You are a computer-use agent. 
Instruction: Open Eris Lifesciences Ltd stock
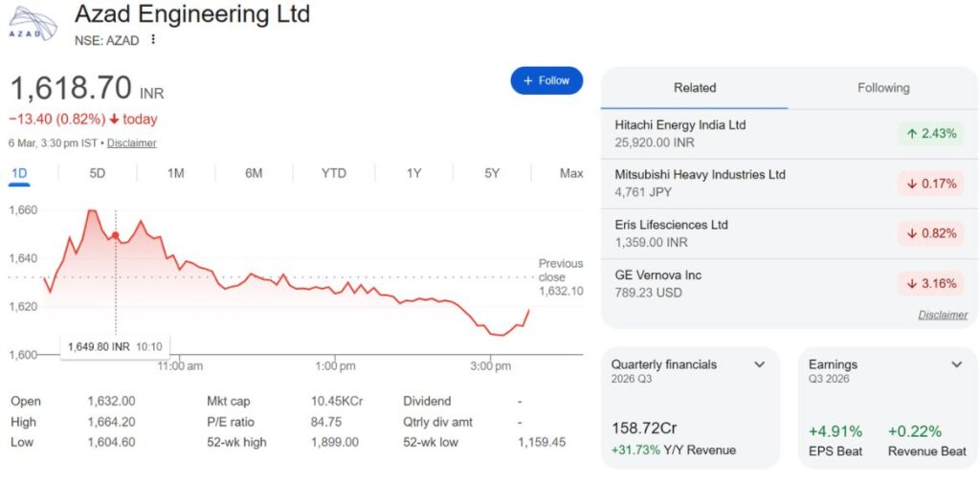[x=789, y=233]
